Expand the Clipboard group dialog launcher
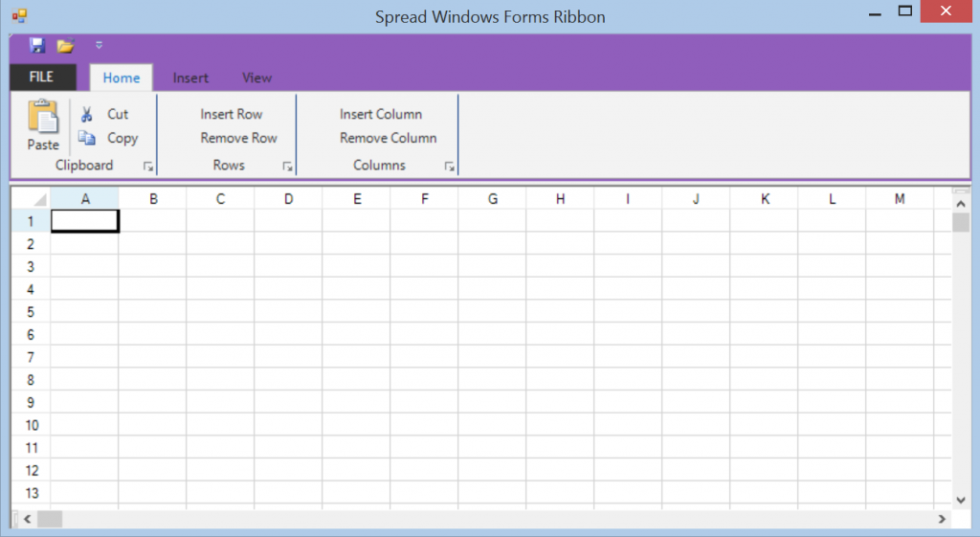The image size is (980, 537). pos(148,167)
